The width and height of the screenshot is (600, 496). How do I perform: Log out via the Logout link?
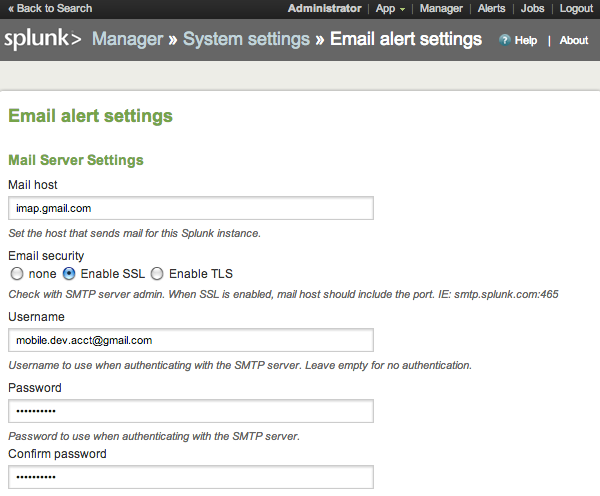point(576,8)
